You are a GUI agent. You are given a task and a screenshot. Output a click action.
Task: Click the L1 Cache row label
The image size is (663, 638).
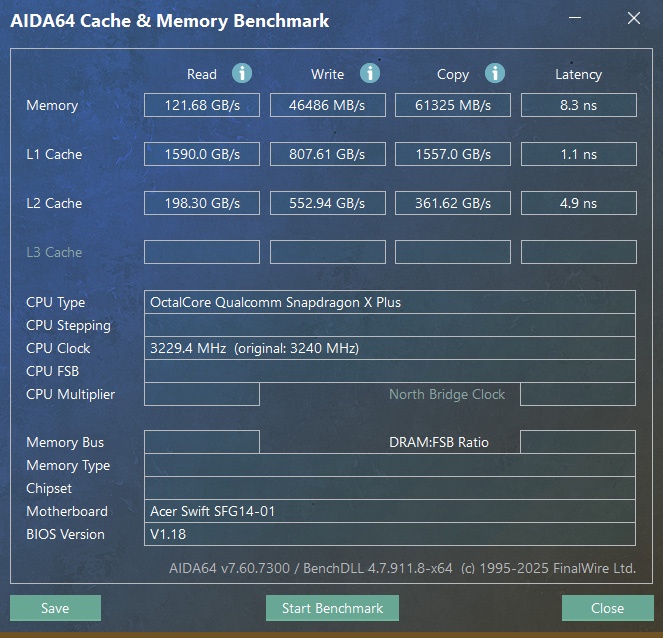(54, 154)
